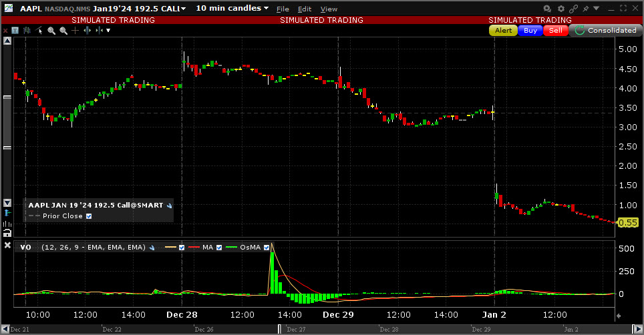Toggle the OsMA histogram checkbox
The height and width of the screenshot is (335, 644).
[x=266, y=248]
